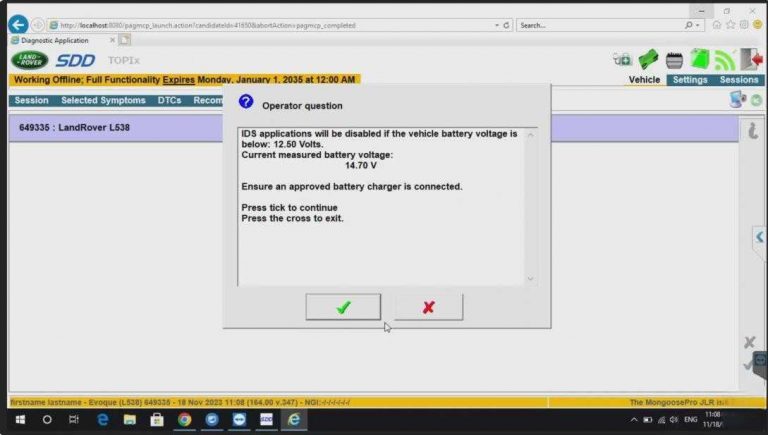The height and width of the screenshot is (435, 768).
Task: Open the Sessions tab
Action: 739,80
